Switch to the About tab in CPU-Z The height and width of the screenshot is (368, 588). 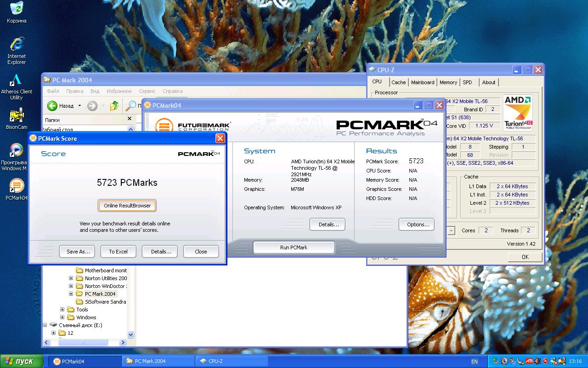(489, 82)
